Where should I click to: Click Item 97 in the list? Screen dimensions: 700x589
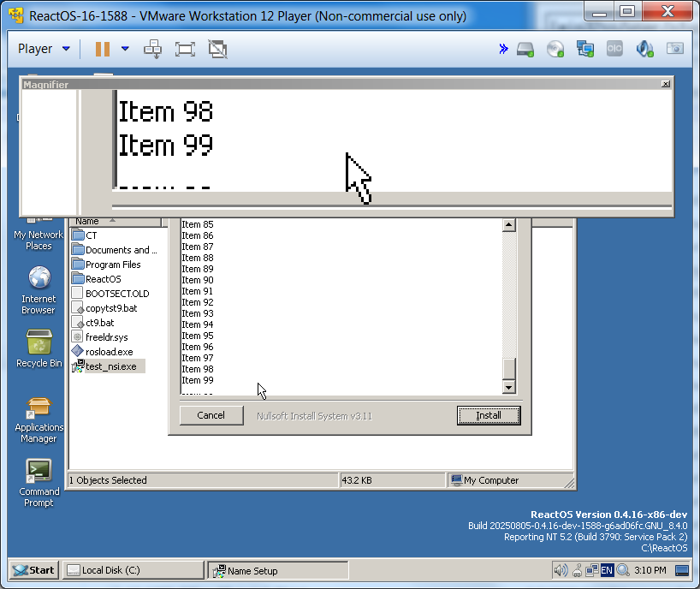[198, 358]
